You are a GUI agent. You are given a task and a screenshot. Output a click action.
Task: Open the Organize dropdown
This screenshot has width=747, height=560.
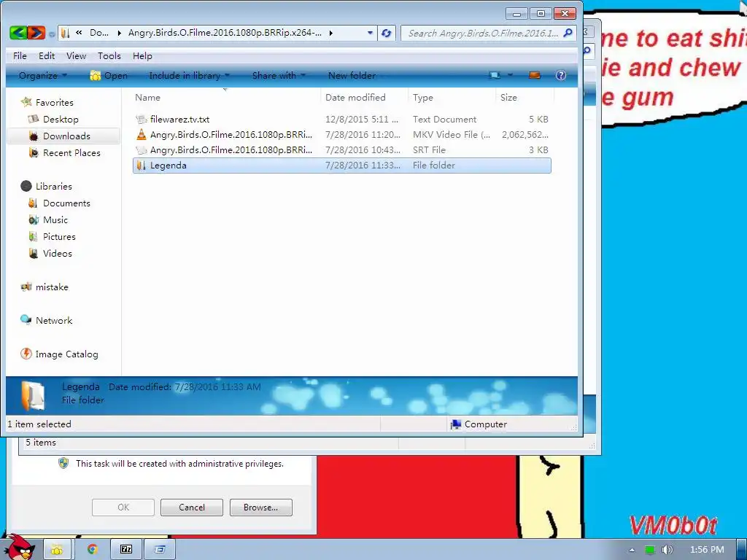(43, 75)
